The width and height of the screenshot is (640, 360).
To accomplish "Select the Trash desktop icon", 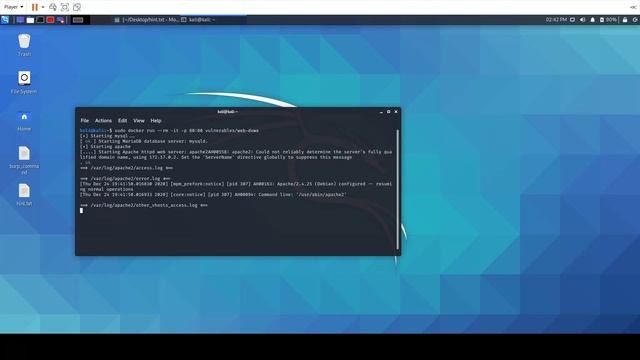I will point(24,45).
